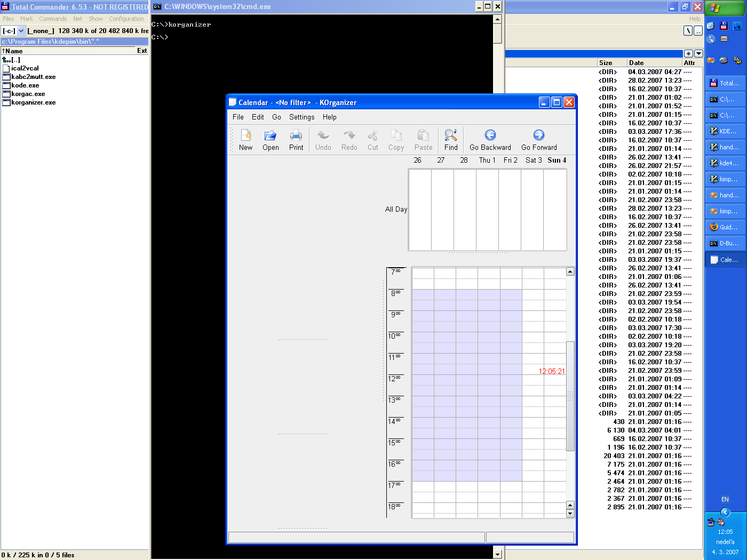Viewport: 747px width, 560px height.
Task: Open the Configuration menu in Total Commander
Action: [x=126, y=19]
